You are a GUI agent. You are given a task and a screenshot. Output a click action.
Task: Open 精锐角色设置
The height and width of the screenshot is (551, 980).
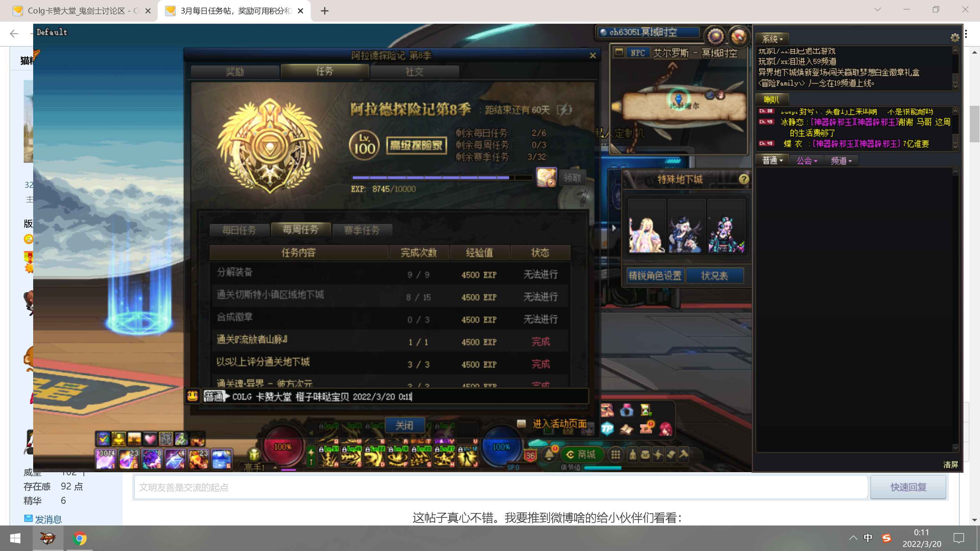coord(655,276)
